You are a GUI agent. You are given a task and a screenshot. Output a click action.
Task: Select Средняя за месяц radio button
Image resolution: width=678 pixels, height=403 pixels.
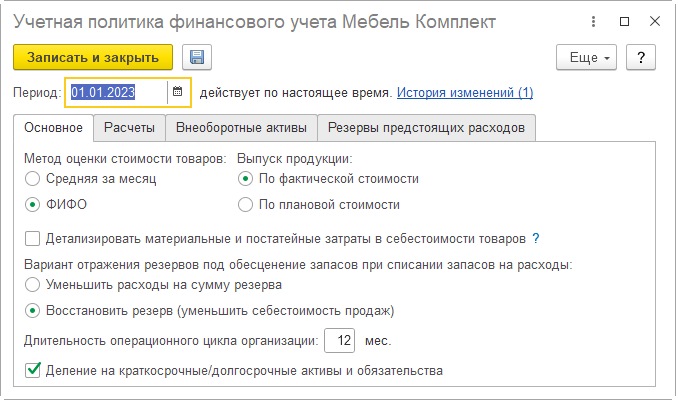34,179
